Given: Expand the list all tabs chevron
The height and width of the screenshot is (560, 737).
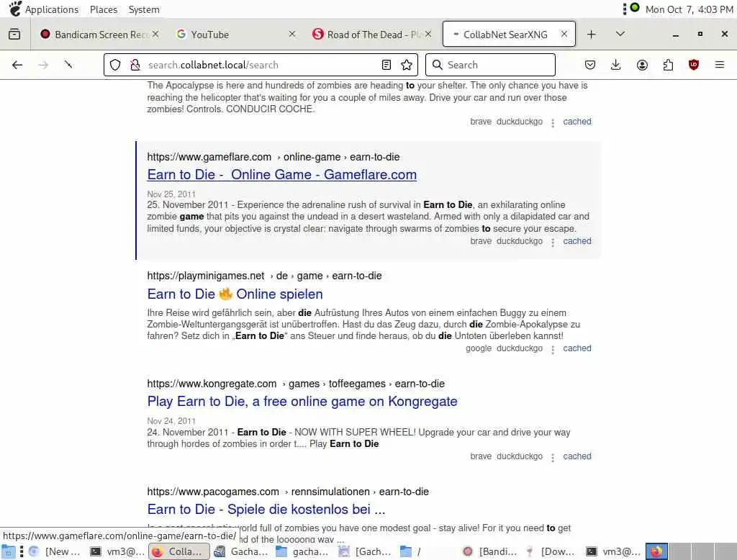Looking at the screenshot, I should click(620, 34).
